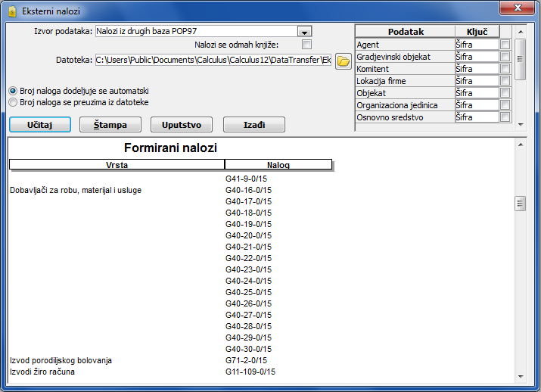Click the Eksterni nalozi title bar app icon
Screen dimensions: 541x392
pos(11,11)
